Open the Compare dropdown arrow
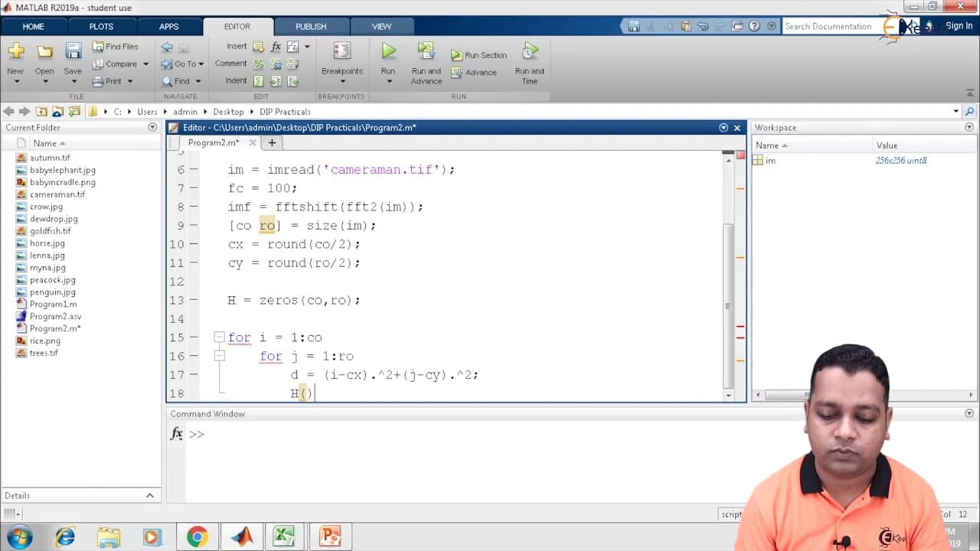The image size is (980, 551). tap(145, 64)
